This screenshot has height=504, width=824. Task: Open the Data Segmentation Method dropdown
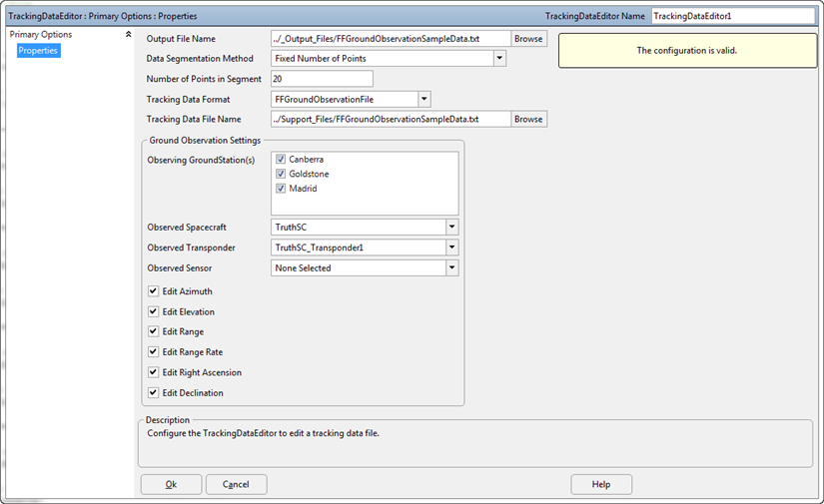point(499,58)
